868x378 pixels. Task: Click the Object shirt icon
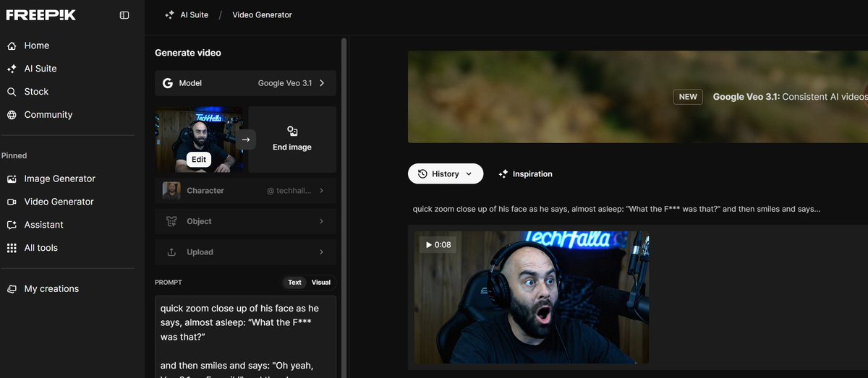(x=171, y=221)
